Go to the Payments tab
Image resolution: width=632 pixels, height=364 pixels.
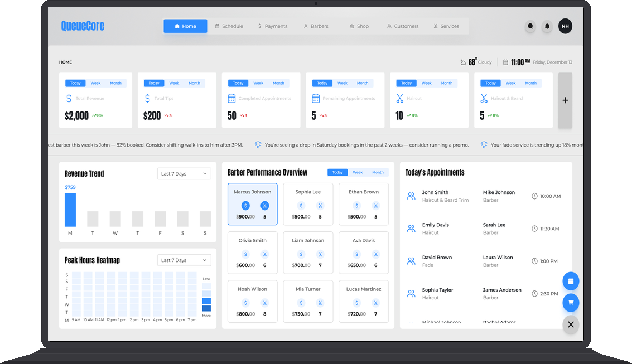point(272,26)
